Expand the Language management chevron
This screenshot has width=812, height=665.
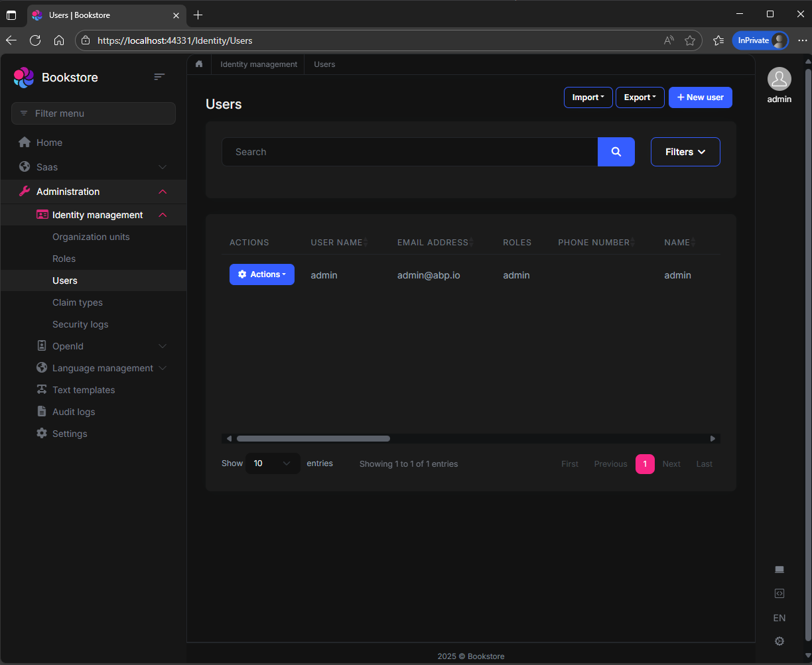[x=163, y=368]
